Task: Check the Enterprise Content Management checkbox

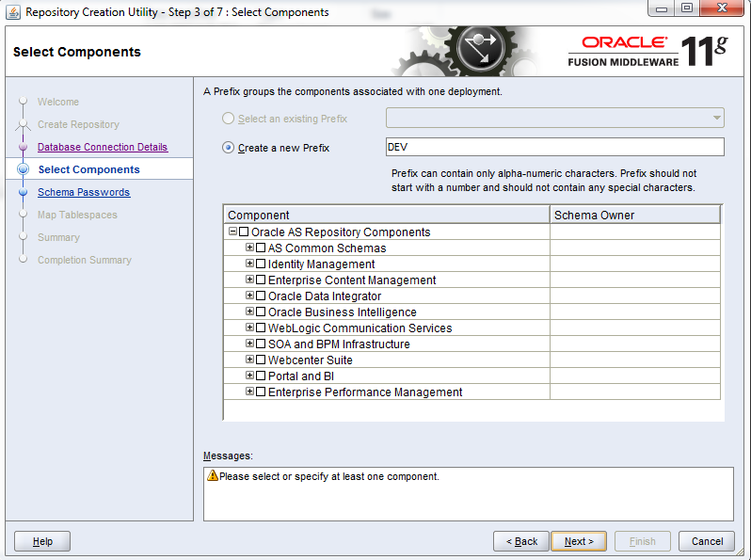Action: [x=261, y=280]
